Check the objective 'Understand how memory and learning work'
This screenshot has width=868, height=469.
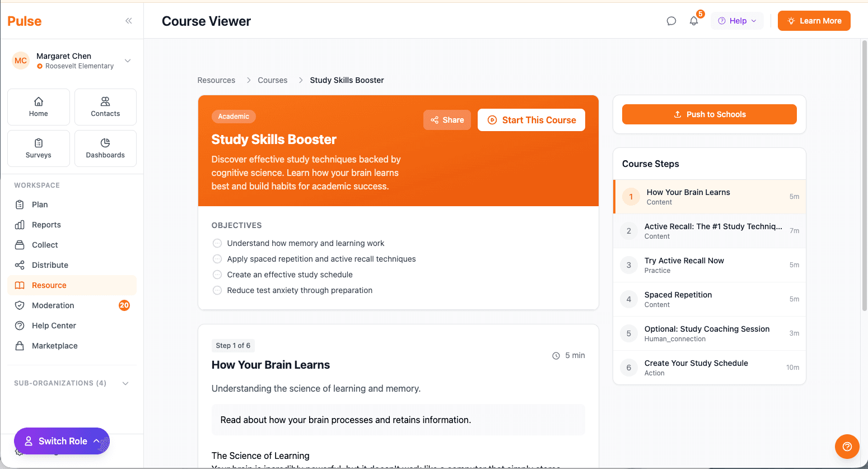217,243
